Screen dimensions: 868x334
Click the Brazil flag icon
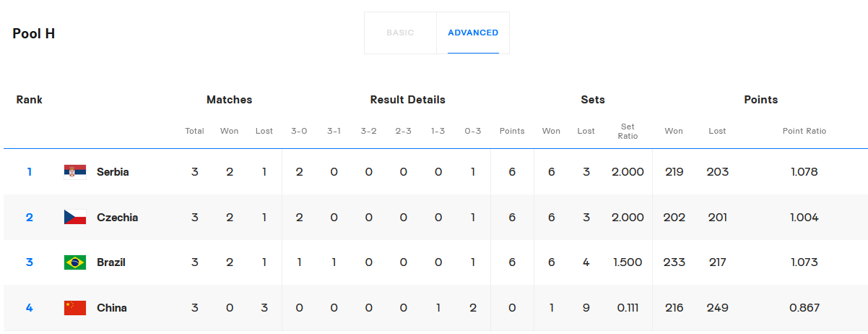point(75,262)
